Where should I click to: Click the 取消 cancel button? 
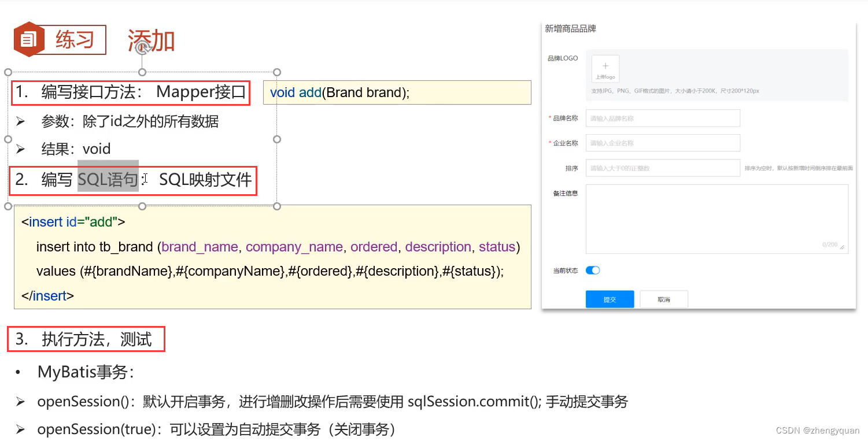click(x=664, y=299)
